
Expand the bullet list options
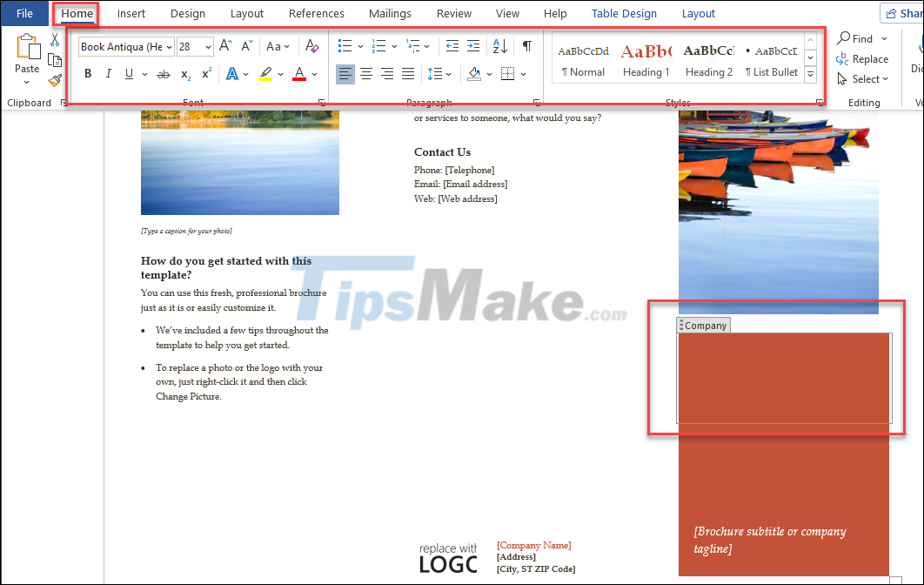tap(358, 46)
